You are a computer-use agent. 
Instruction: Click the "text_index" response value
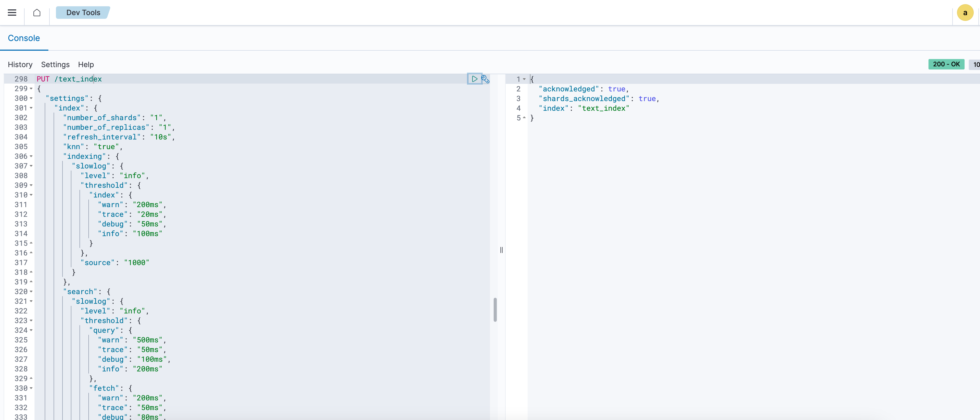coord(604,108)
